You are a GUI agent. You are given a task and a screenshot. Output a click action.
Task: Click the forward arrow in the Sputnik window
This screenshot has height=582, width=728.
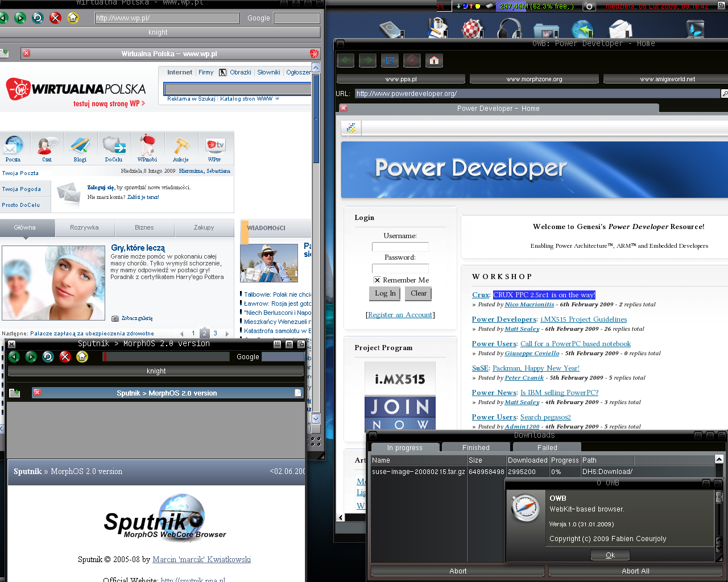(31, 356)
